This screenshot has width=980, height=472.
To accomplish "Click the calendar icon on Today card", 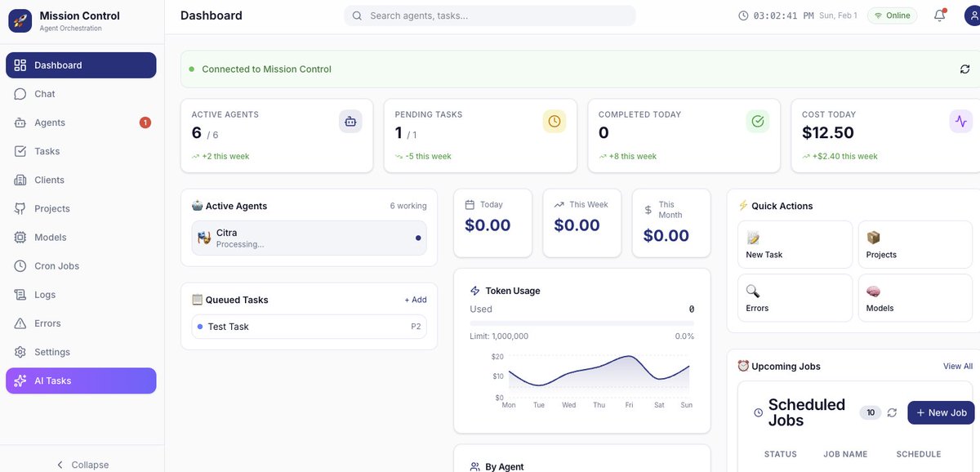I will [x=470, y=205].
